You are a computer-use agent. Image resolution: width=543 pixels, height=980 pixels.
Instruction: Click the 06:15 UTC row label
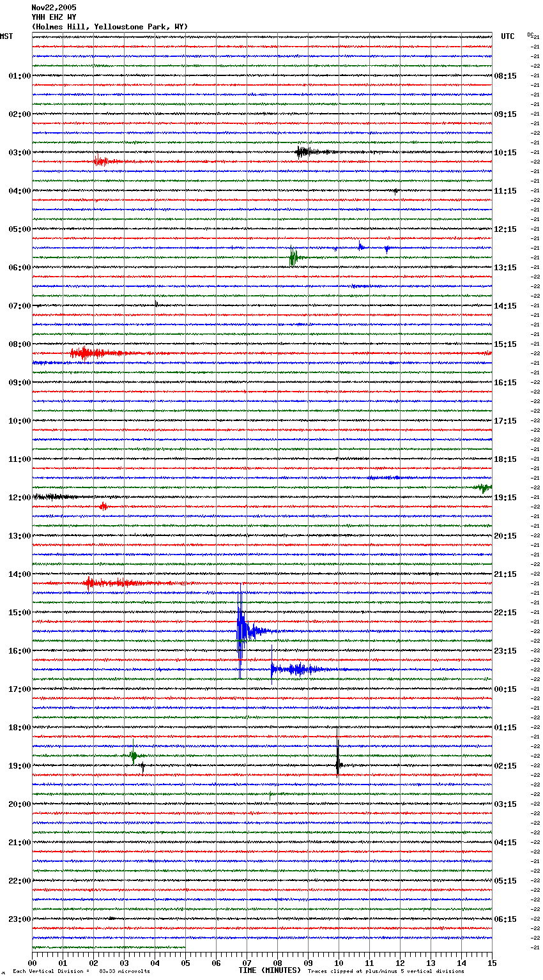[x=505, y=919]
